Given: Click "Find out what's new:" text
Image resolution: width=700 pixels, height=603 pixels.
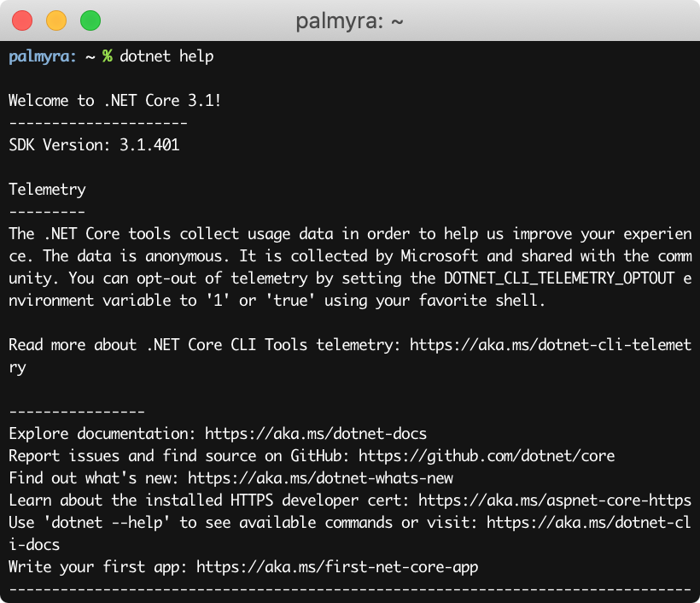Looking at the screenshot, I should pyautogui.click(x=94, y=478).
